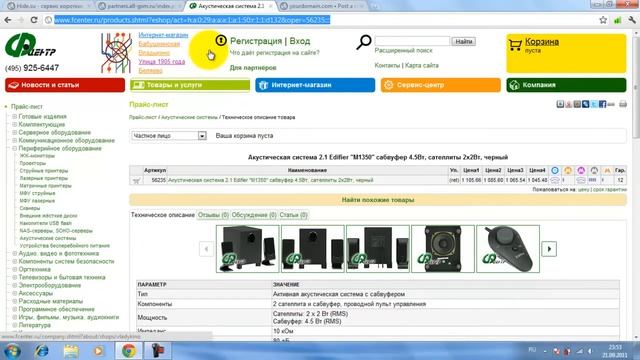Viewport: 640px width, 360px height.
Task: Show previous product photos with left arrow
Action: coord(206,249)
